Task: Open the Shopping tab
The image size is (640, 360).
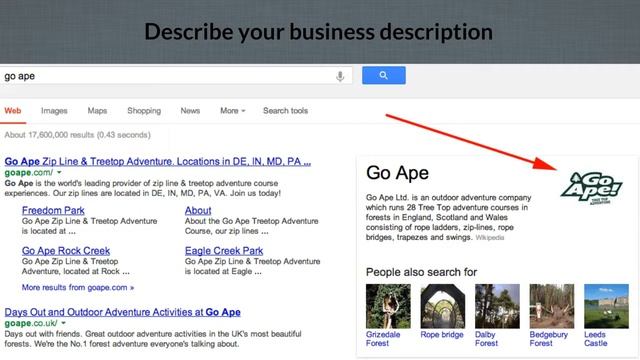Action: (x=144, y=111)
